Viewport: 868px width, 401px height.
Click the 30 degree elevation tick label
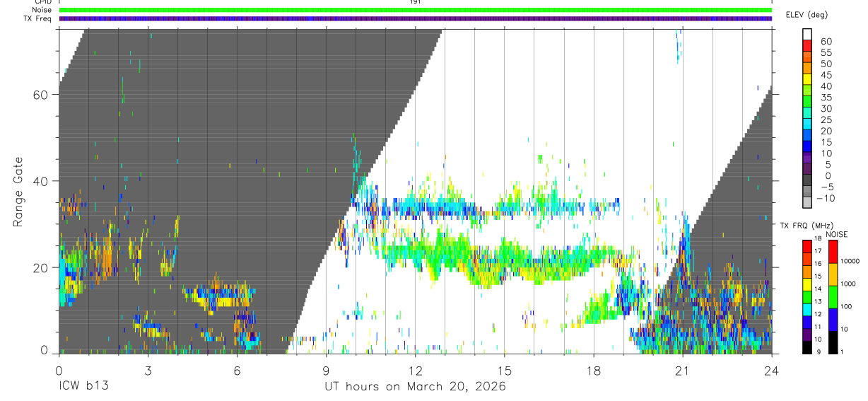[826, 108]
